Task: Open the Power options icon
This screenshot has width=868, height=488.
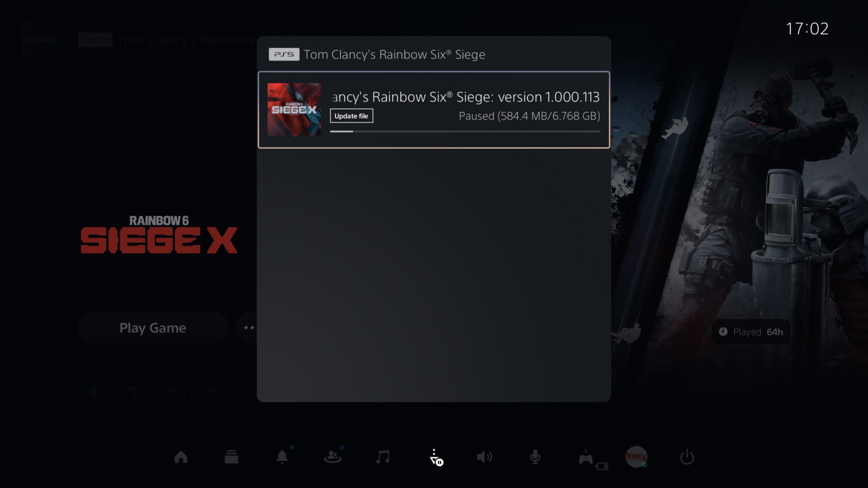Action: click(687, 457)
